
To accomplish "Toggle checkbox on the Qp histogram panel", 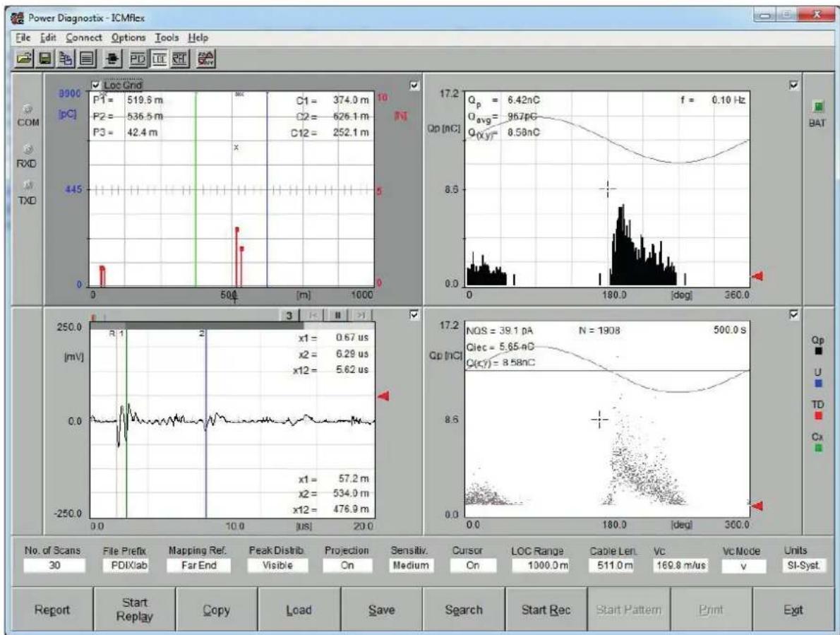I will tap(793, 85).
